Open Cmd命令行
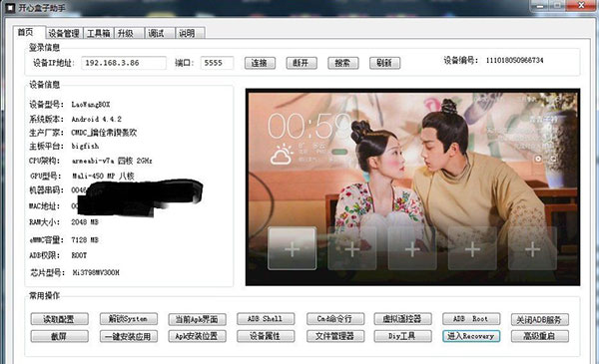The height and width of the screenshot is (364, 599). [335, 318]
